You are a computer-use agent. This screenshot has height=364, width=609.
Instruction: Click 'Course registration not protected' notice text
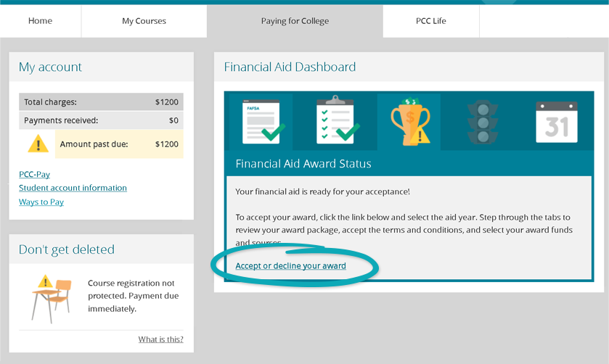pyautogui.click(x=134, y=296)
